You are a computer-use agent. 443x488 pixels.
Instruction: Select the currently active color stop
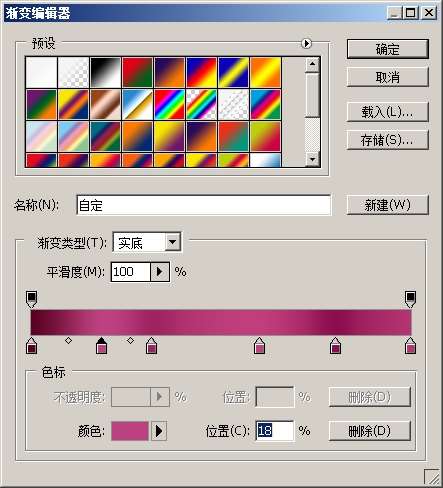click(x=101, y=345)
